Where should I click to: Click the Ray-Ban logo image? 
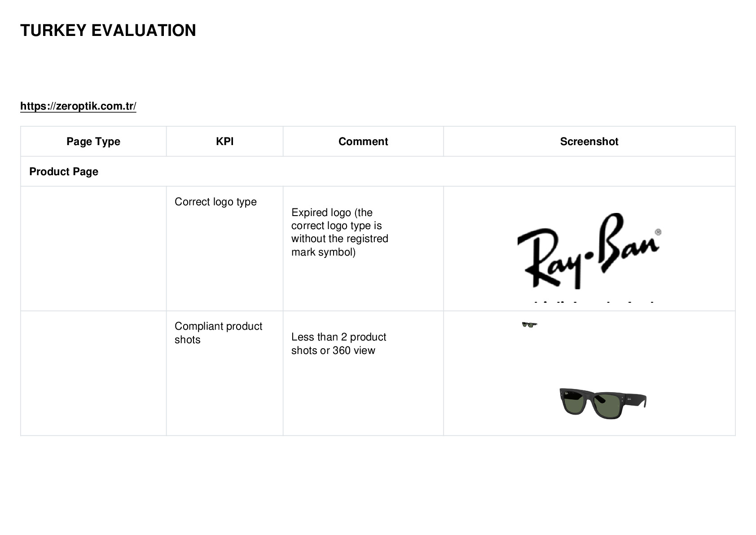(589, 250)
